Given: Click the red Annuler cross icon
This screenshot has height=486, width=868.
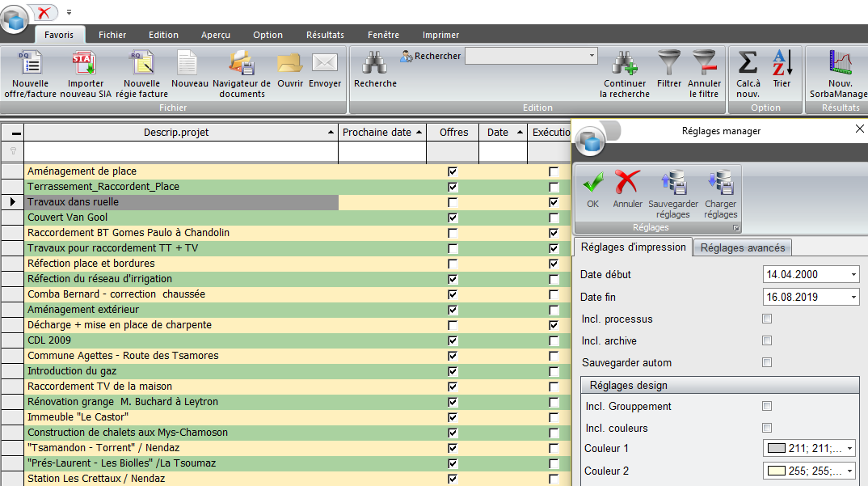Looking at the screenshot, I should tap(627, 182).
